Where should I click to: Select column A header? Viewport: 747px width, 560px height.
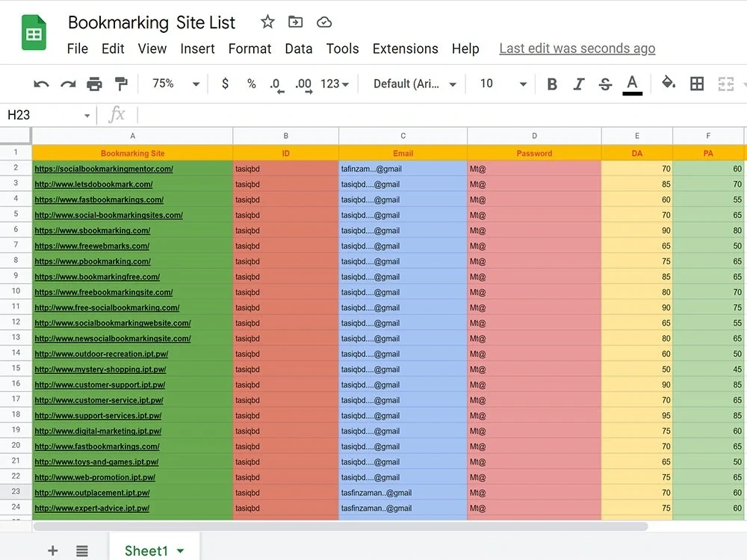click(x=132, y=136)
